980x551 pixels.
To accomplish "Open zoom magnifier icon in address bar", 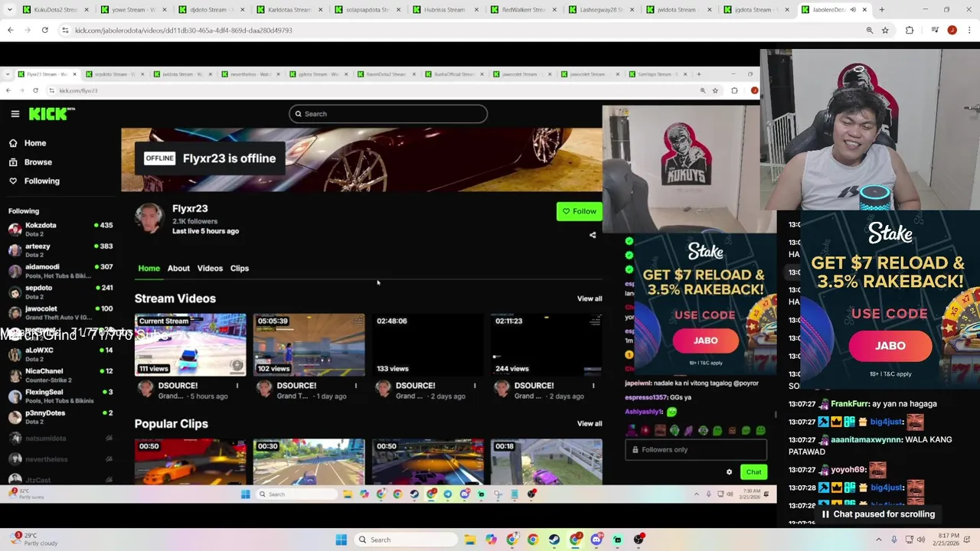I will coord(870,30).
